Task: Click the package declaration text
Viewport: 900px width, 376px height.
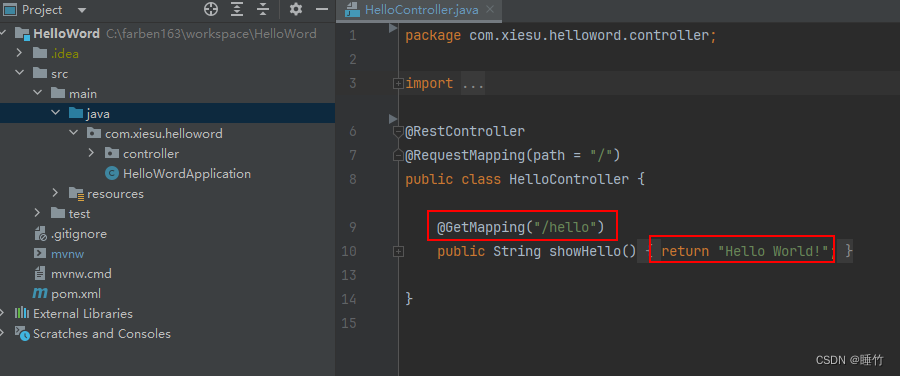Action: [x=561, y=36]
